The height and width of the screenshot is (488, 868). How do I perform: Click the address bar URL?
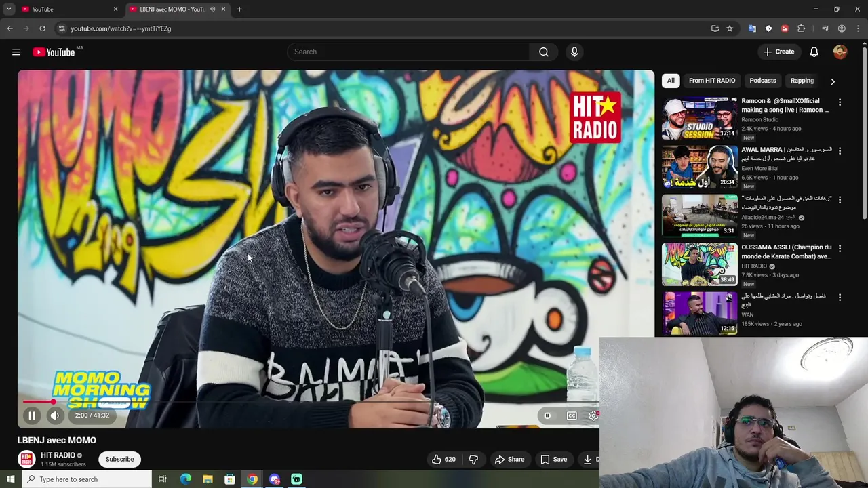click(121, 28)
